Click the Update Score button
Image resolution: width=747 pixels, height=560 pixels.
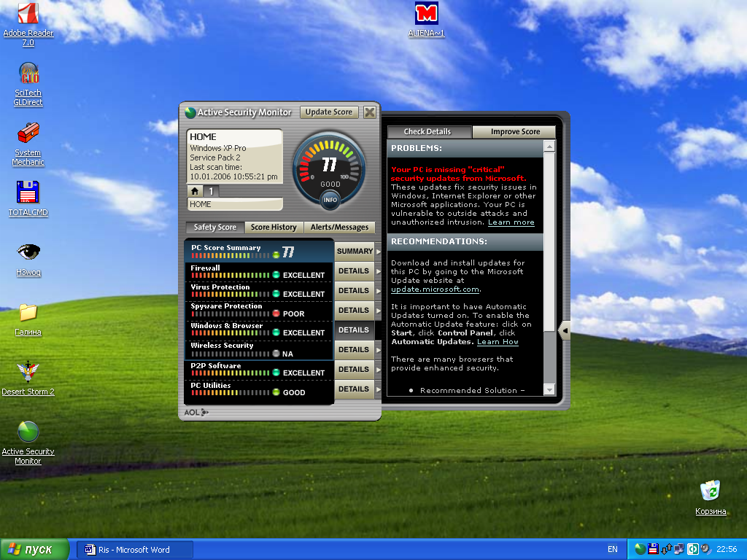[329, 112]
